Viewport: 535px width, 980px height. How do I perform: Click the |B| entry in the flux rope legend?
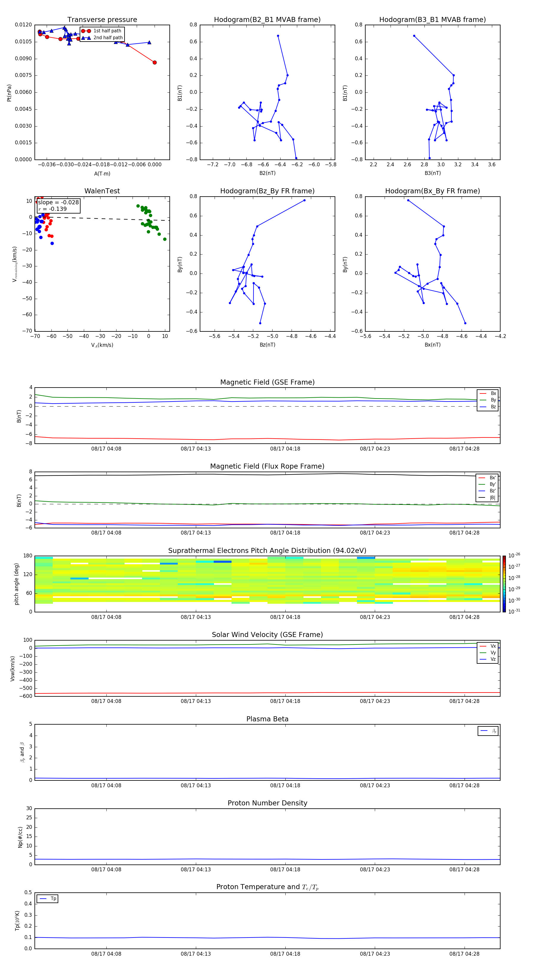[487, 498]
